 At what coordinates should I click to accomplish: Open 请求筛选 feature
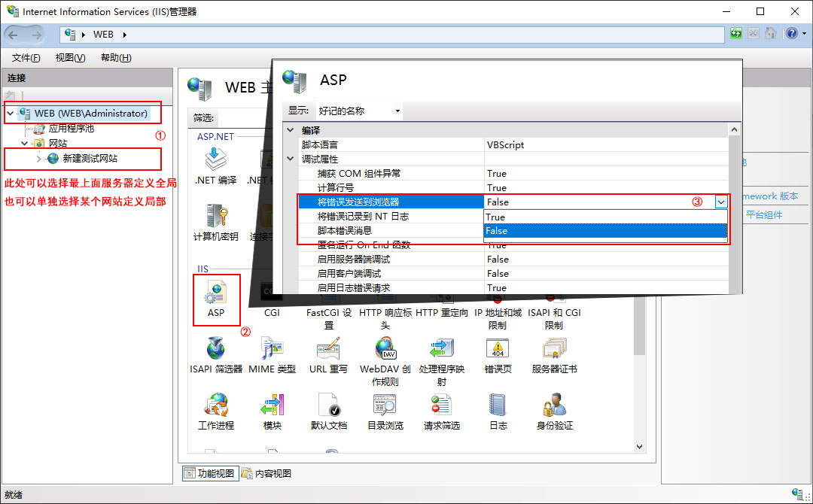coord(442,411)
